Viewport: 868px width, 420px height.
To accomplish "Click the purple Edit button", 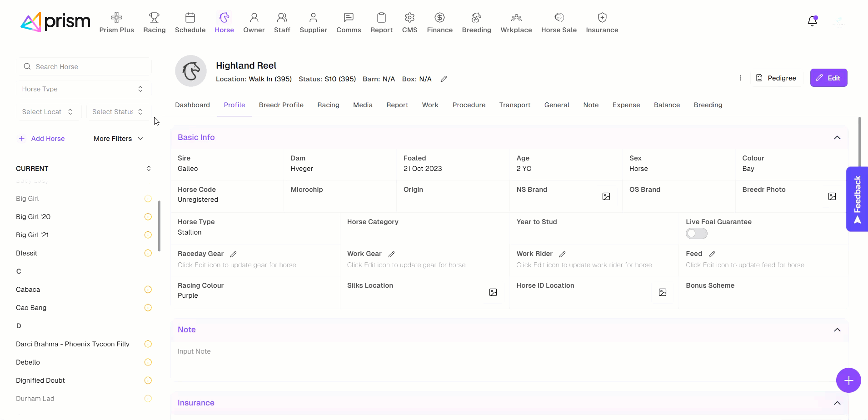I will pyautogui.click(x=828, y=78).
